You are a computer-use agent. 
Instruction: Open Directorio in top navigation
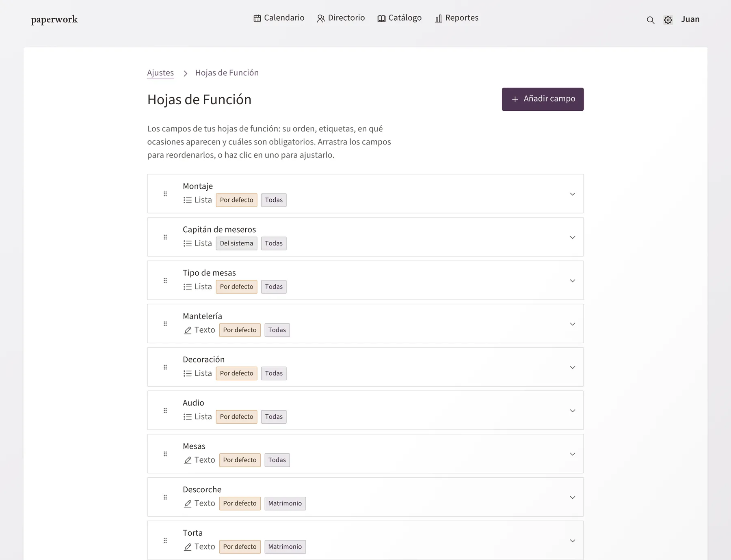point(341,18)
